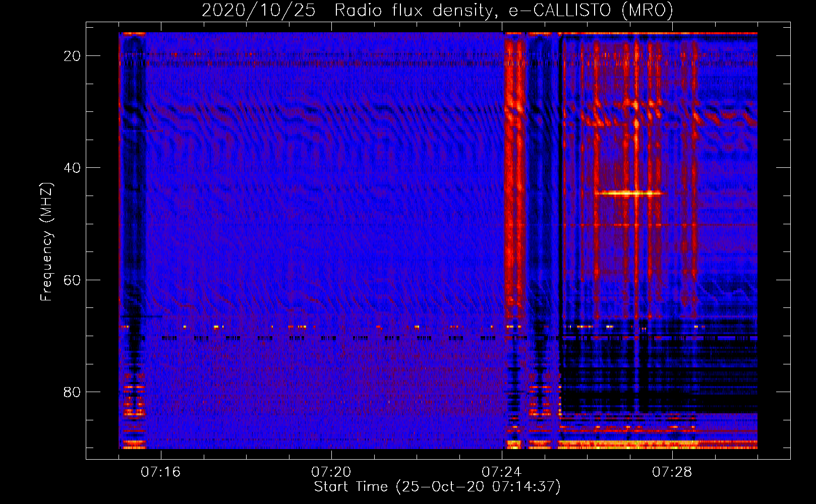This screenshot has height=504, width=816.
Task: Click the bright yellow burst near 45 MHz
Action: click(x=630, y=193)
